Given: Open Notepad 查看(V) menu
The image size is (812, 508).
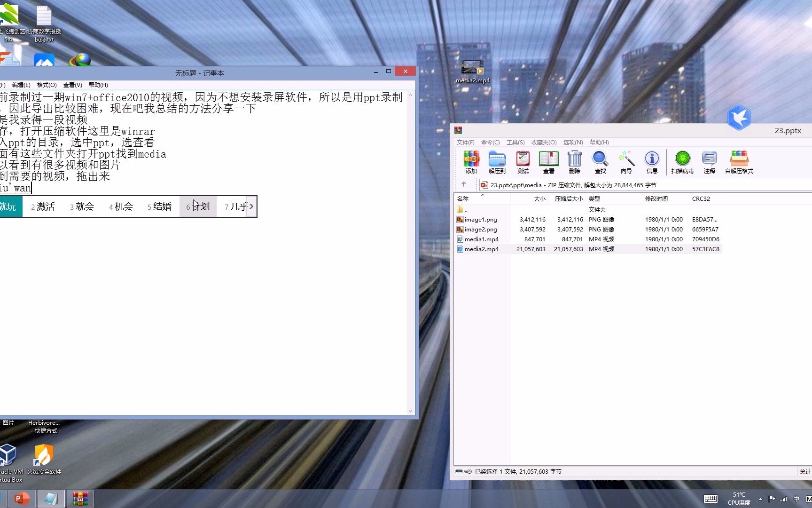Looking at the screenshot, I should pos(72,85).
